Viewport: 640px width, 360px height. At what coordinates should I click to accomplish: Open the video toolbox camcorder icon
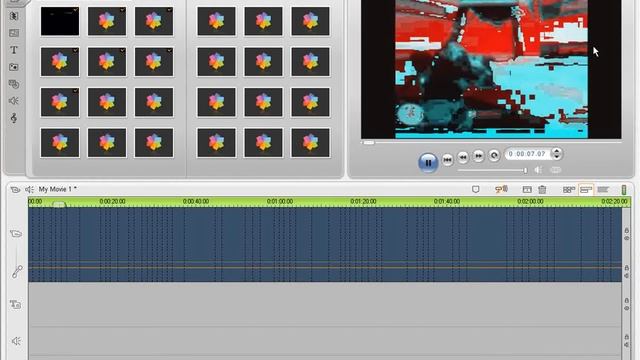click(x=15, y=189)
